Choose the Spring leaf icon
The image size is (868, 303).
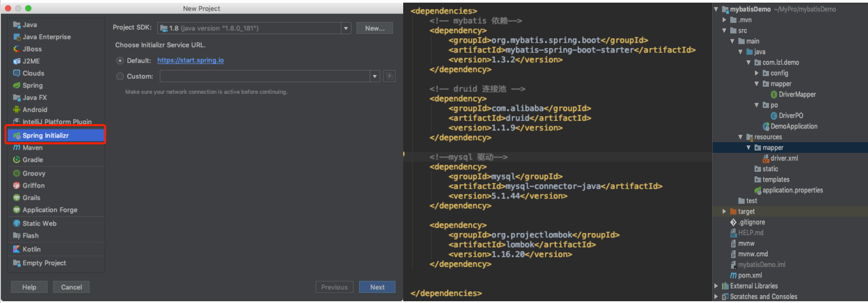pos(17,85)
